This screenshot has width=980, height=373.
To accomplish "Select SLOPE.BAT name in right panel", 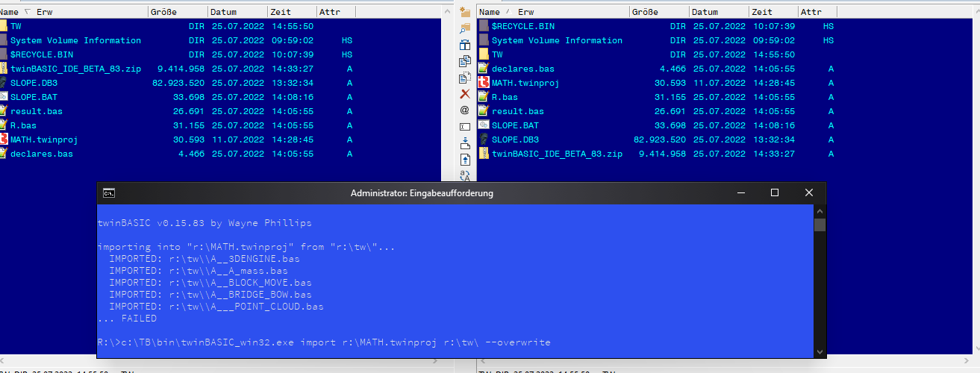I will tap(515, 125).
